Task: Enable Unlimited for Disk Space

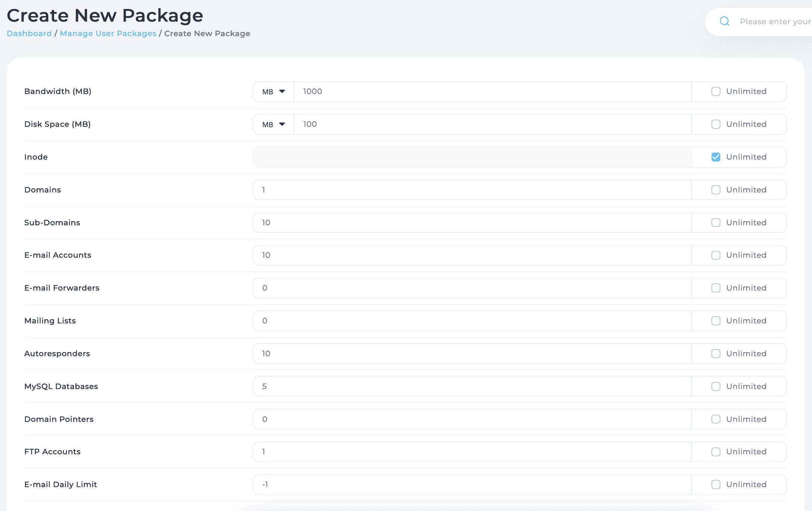Action: [716, 125]
